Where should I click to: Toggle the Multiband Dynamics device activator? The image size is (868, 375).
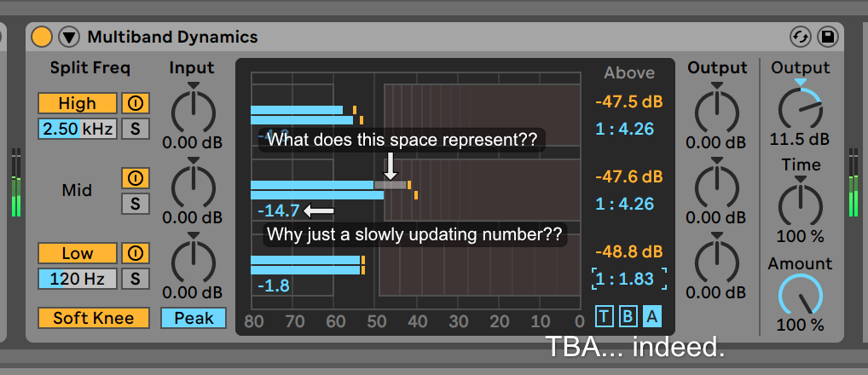[42, 37]
